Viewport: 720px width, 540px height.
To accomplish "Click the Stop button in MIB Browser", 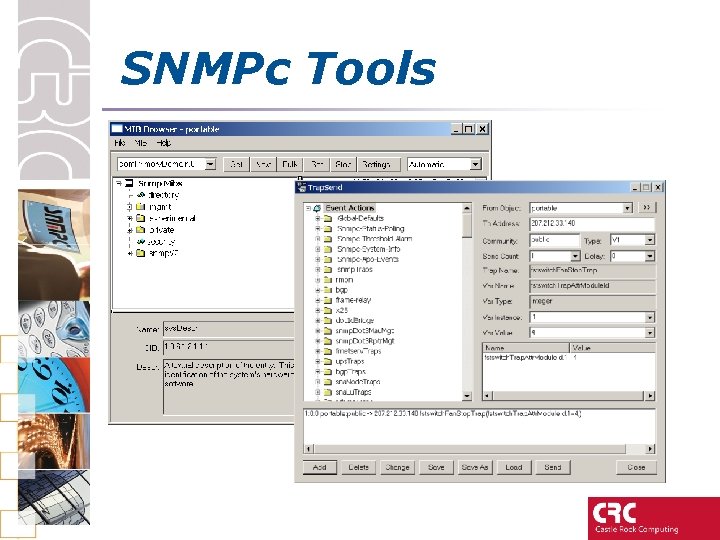I will [343, 164].
